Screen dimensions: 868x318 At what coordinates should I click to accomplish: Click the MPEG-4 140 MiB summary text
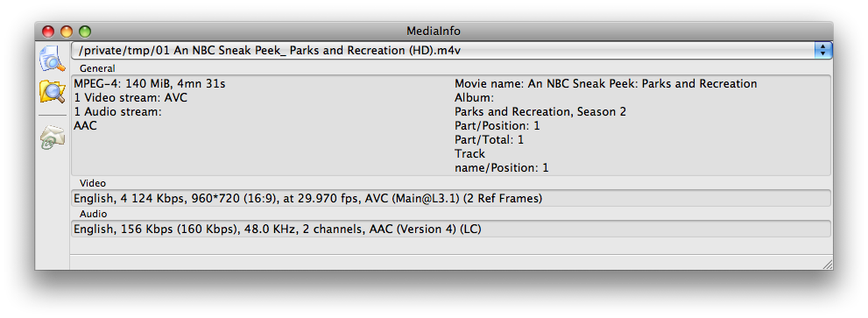tap(150, 83)
